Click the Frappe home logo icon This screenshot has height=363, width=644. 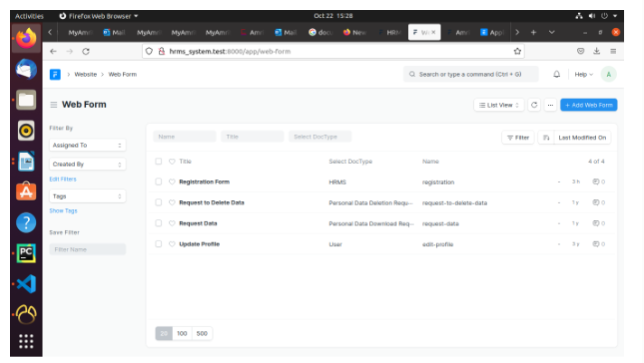55,74
